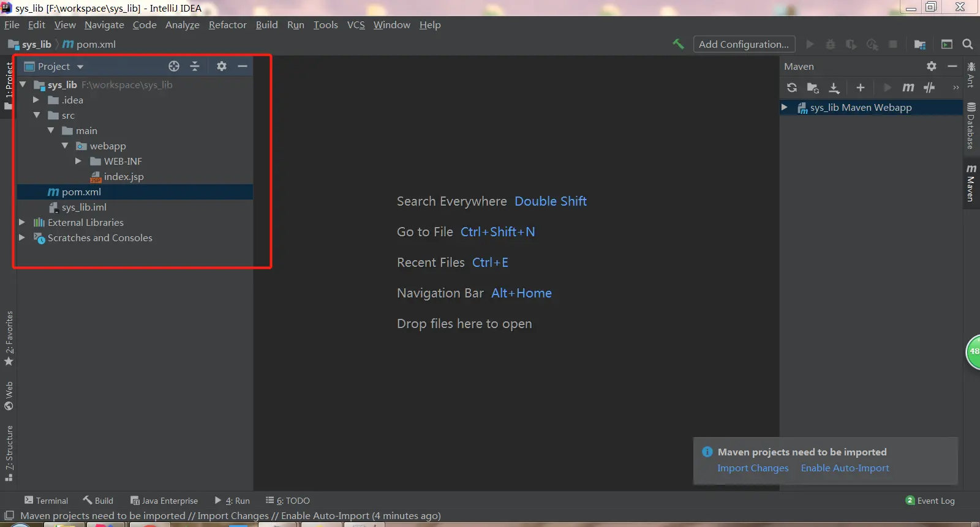This screenshot has width=980, height=527.
Task: Collapse all in the Project panel
Action: click(195, 66)
